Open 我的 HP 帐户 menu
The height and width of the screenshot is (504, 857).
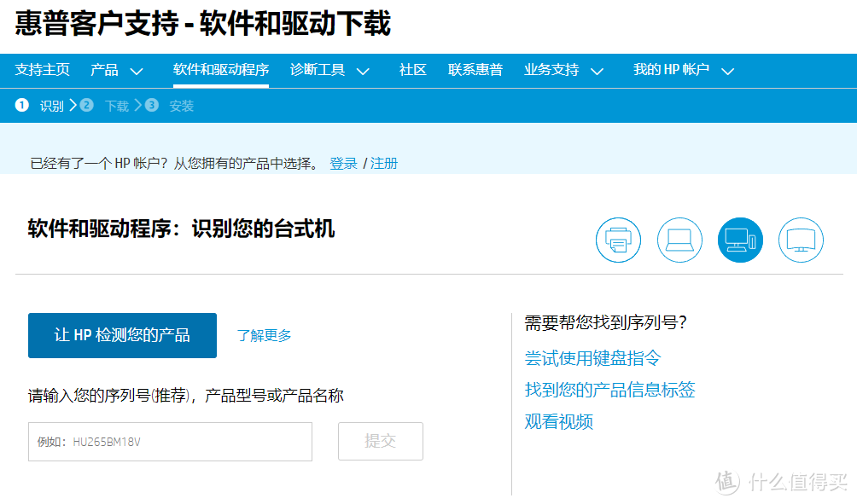click(671, 70)
